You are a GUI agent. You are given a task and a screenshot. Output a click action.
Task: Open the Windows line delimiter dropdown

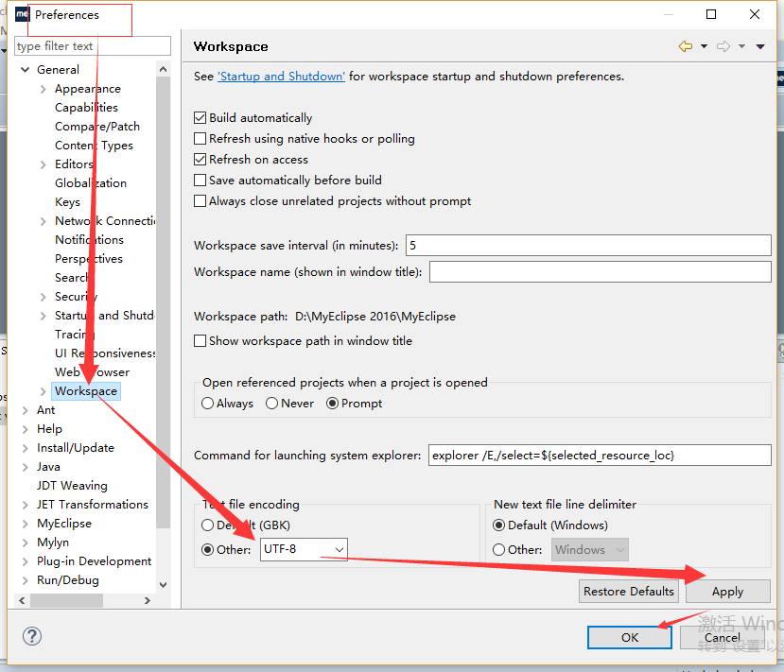(589, 549)
